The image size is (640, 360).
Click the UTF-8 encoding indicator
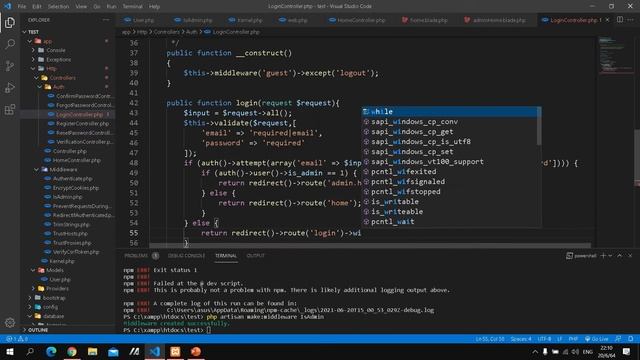click(x=544, y=339)
